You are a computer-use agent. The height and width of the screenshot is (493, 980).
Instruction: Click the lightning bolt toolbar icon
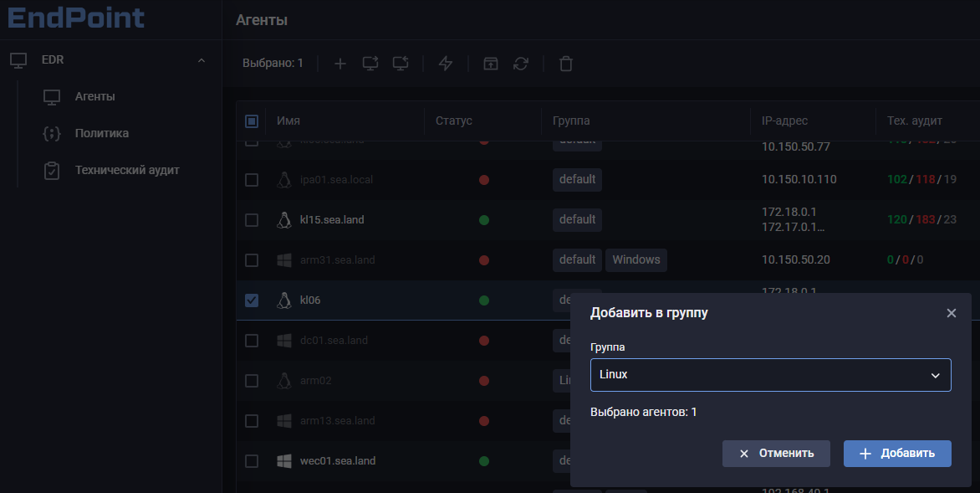point(446,64)
